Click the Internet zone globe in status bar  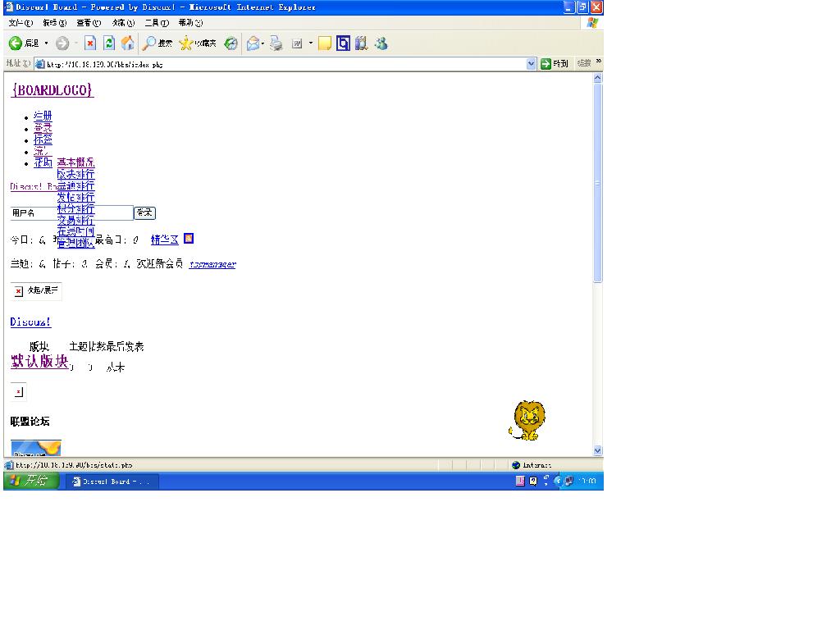(516, 465)
